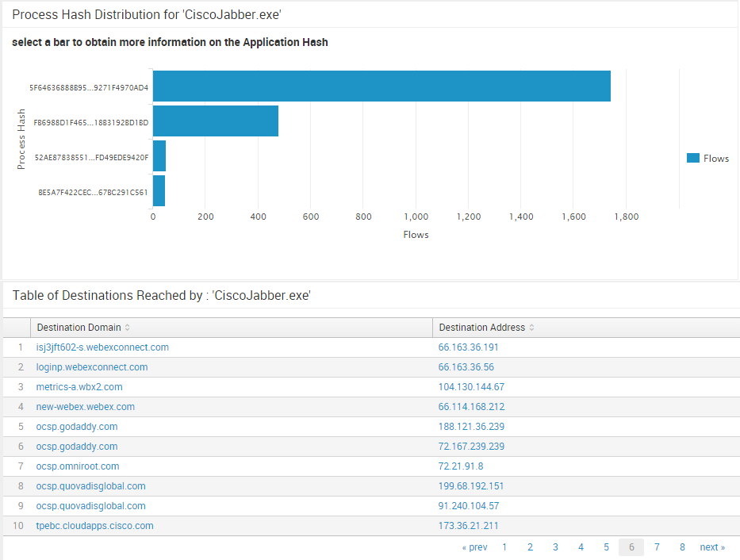Image resolution: width=740 pixels, height=560 pixels.
Task: Select the BE5A7F422CEC hash bar
Action: pyautogui.click(x=159, y=191)
